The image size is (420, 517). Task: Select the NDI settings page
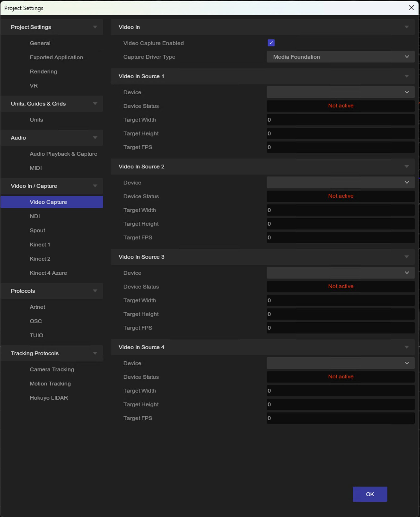click(35, 216)
